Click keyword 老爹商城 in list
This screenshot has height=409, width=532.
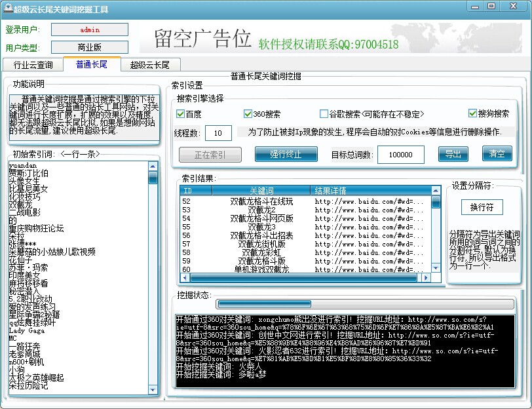[24, 354]
